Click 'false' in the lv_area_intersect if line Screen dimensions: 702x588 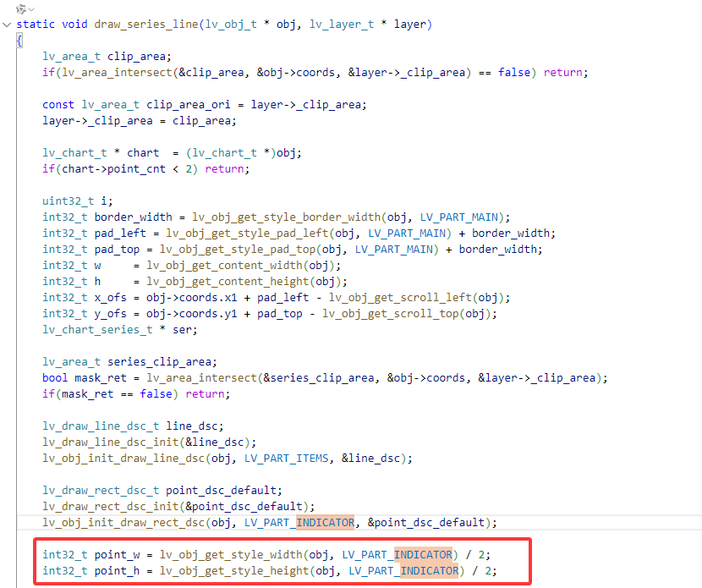[514, 73]
